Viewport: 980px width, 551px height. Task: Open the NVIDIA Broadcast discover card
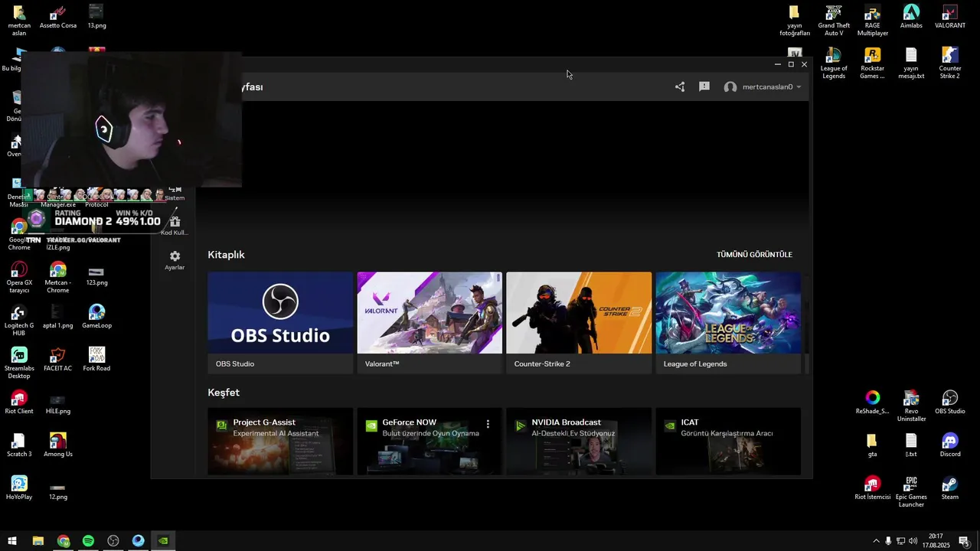click(x=579, y=442)
